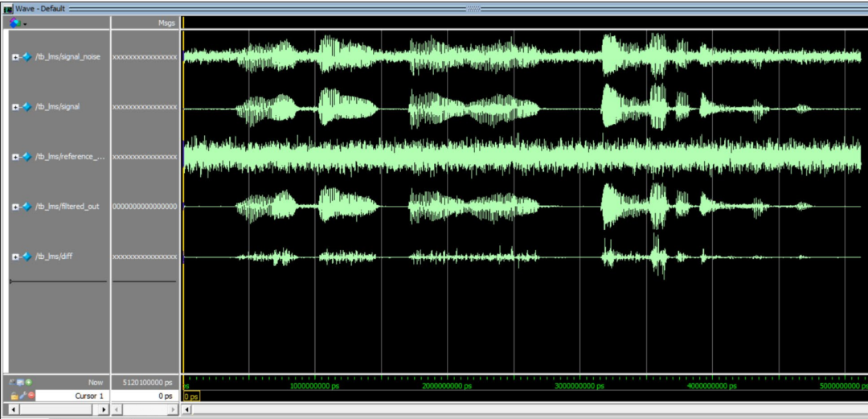Expand the /tb_lms/signal bus

click(x=15, y=107)
